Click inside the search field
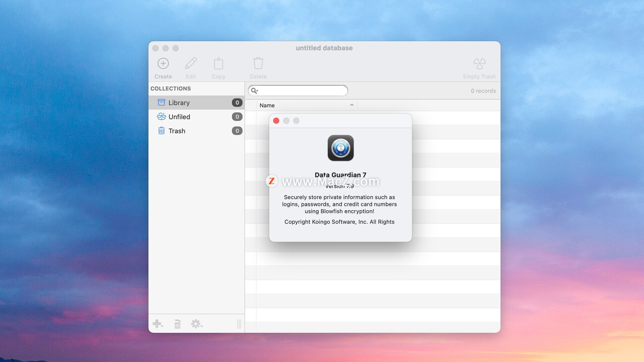The height and width of the screenshot is (362, 644). 302,90
